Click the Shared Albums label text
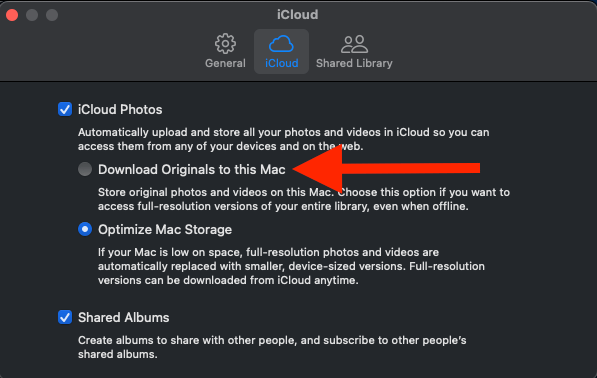Image resolution: width=597 pixels, height=378 pixels. coord(123,317)
